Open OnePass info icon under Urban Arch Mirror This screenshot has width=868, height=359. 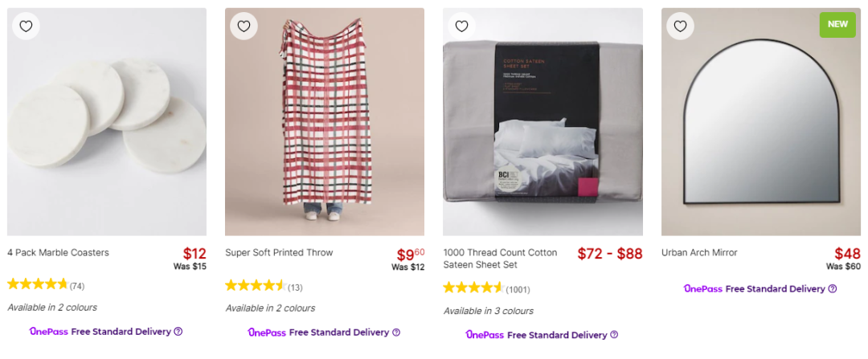pyautogui.click(x=833, y=288)
